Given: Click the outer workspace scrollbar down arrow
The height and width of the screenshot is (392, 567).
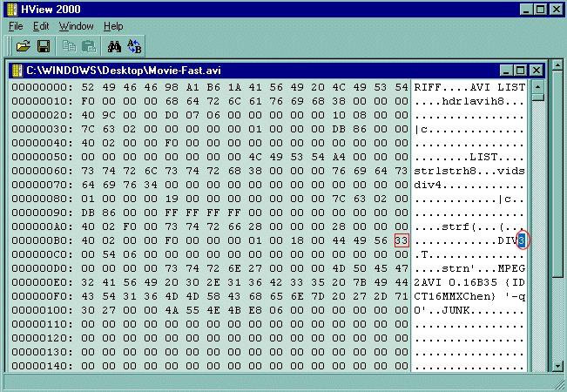Looking at the screenshot, I should point(557,366).
